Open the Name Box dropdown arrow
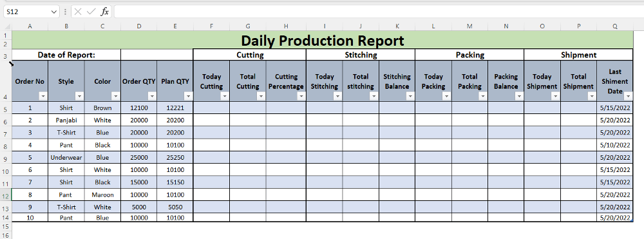Viewport: 644px width, 239px height. pyautogui.click(x=54, y=12)
